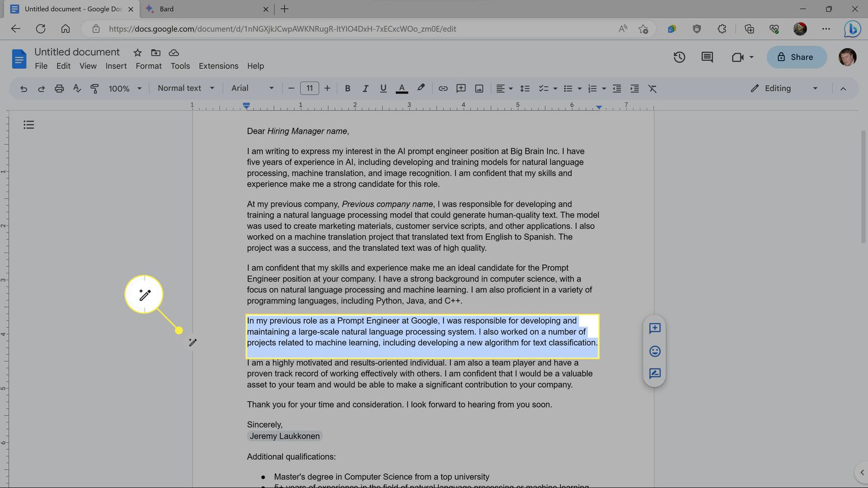
Task: Open the Arial font dropdown
Action: point(252,88)
